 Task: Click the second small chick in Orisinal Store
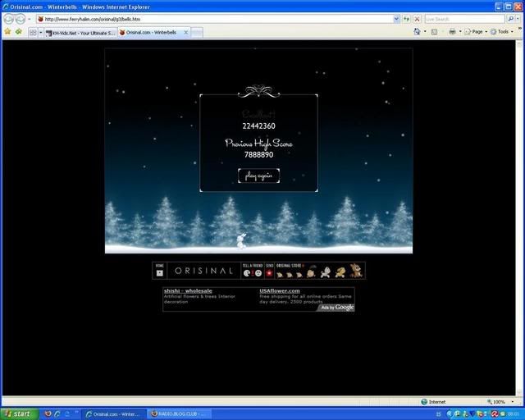(290, 275)
